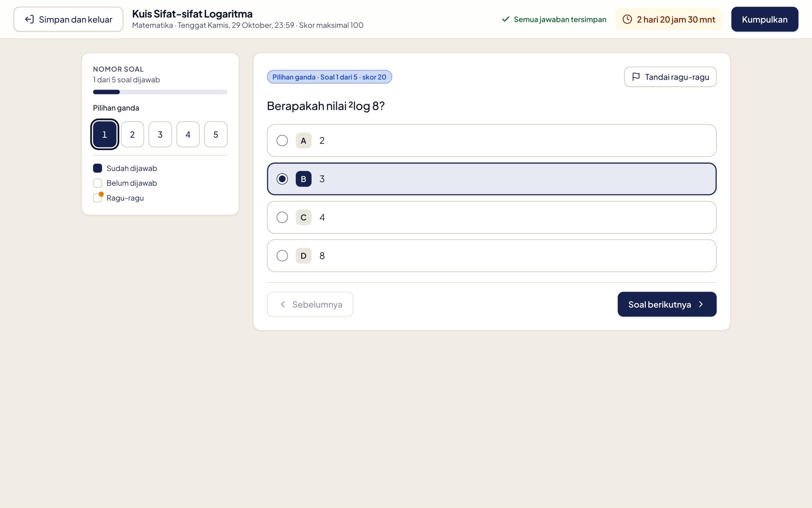812x508 pixels.
Task: Select radio button for answer B
Action: (282, 179)
